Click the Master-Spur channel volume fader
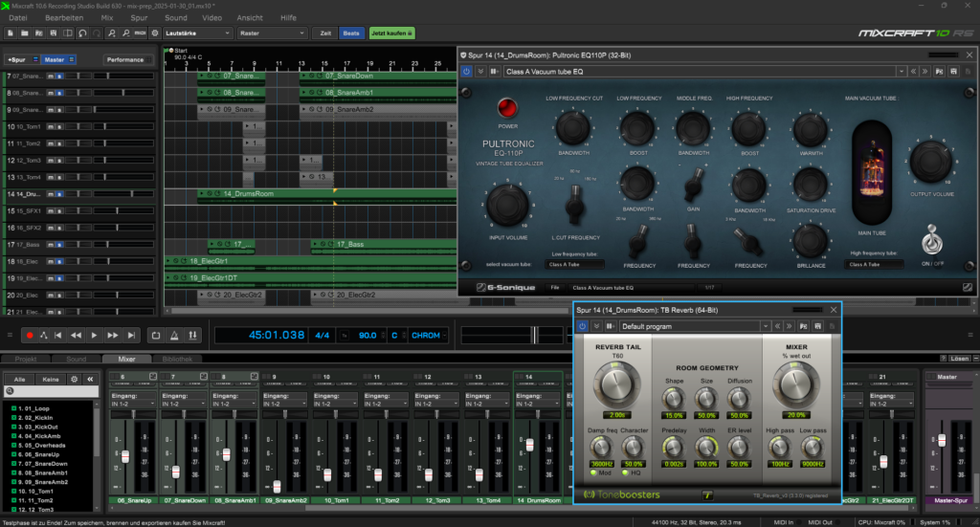 pos(942,441)
